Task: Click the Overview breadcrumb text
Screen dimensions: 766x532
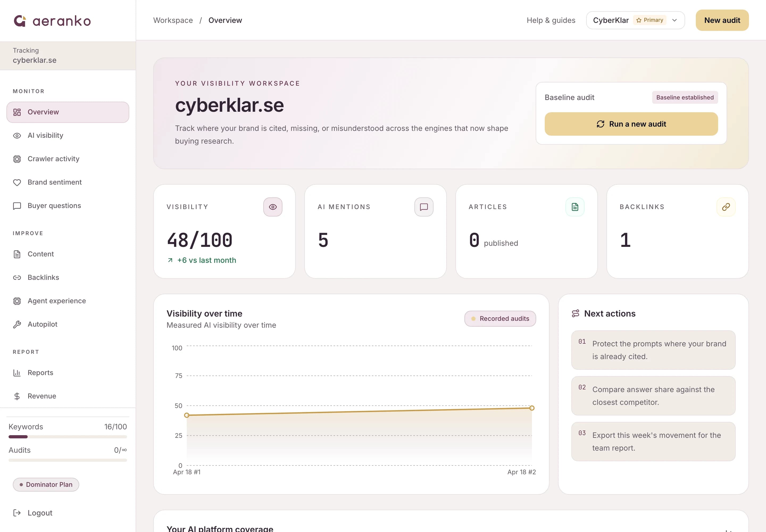Action: [x=225, y=20]
